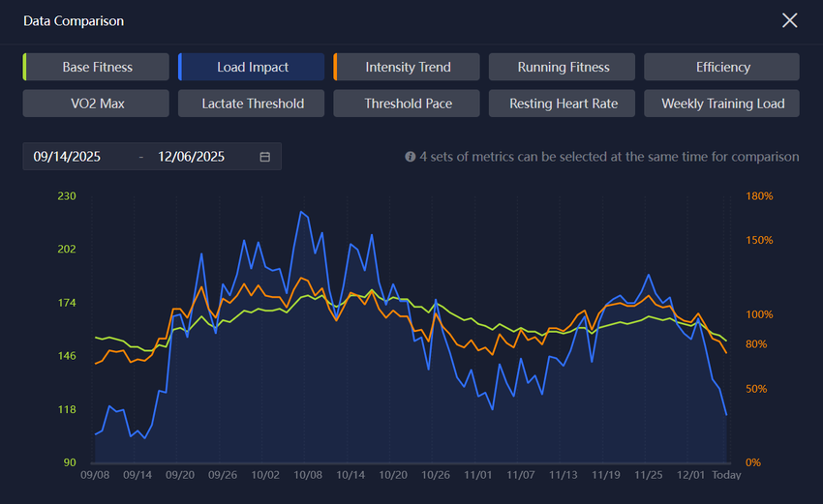Toggle the Intensity Trend metric
This screenshot has width=823, height=504.
point(408,67)
